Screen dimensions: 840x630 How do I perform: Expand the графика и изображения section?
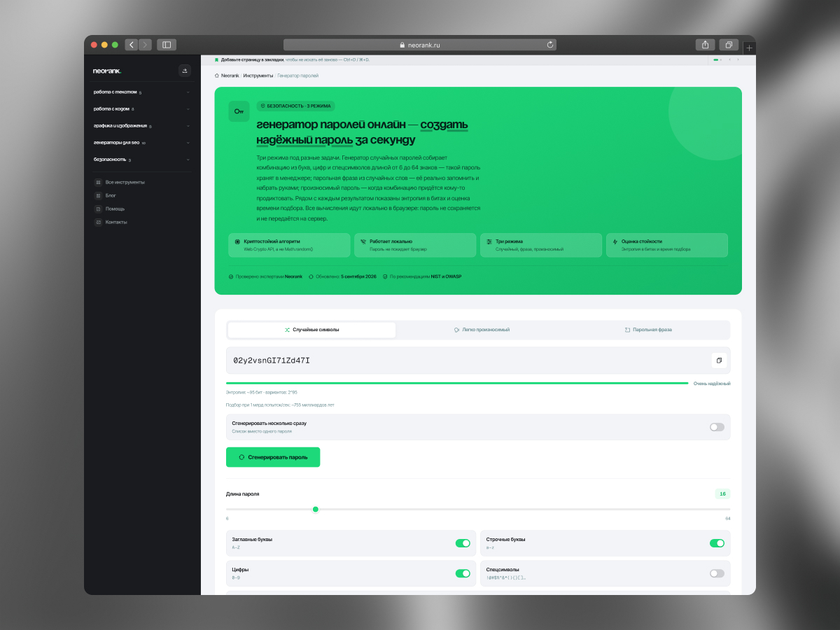pos(142,125)
